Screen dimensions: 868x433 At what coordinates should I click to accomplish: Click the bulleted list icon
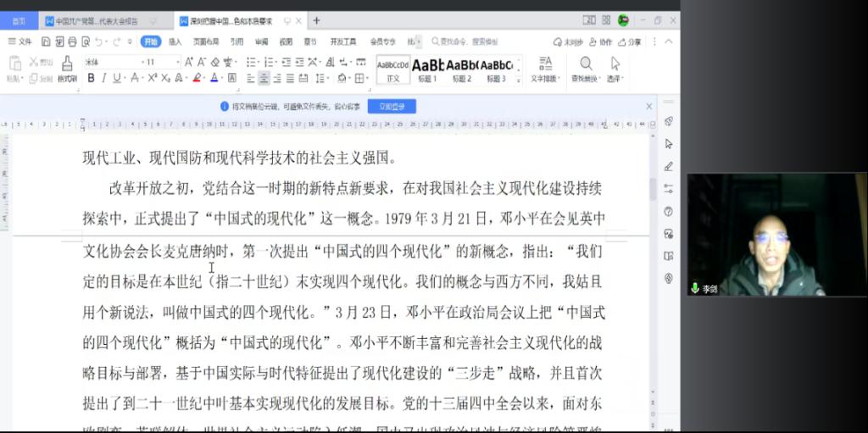[x=253, y=62]
